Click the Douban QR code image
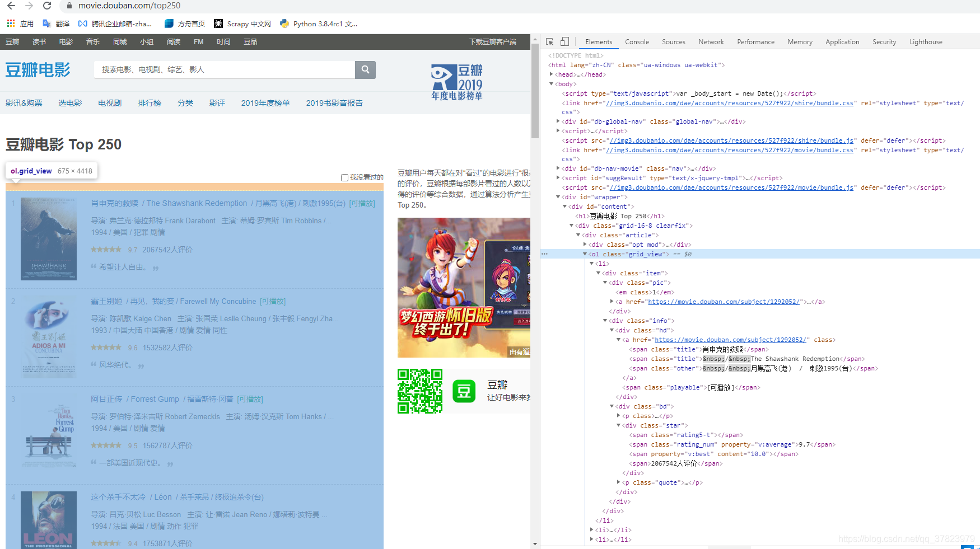980x549 pixels. pyautogui.click(x=420, y=391)
